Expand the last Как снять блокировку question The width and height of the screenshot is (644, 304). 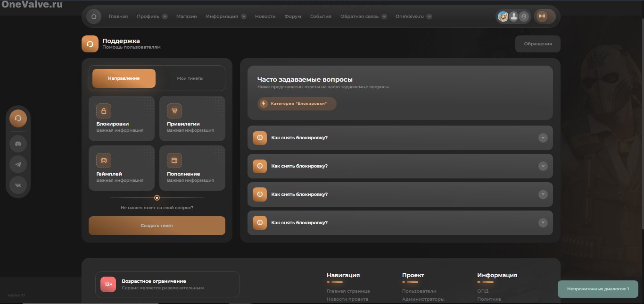point(400,223)
